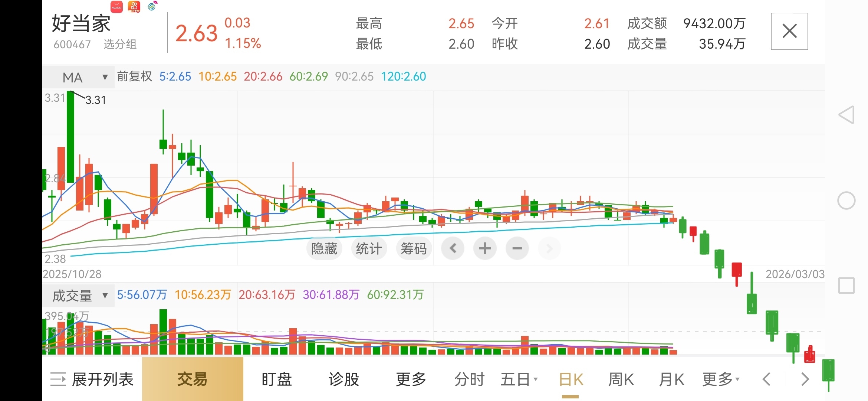Screen dimensions: 868x401
Task: Close the stock chart with X button
Action: 789,31
